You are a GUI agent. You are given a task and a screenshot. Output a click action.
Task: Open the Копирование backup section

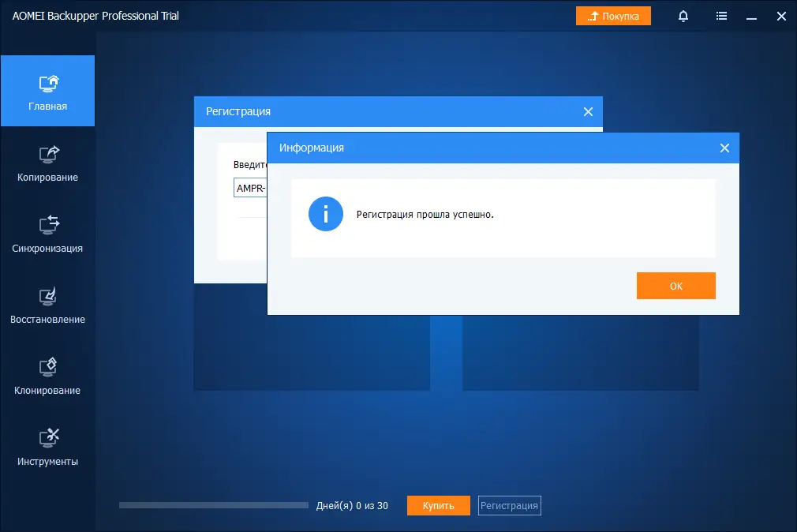tap(48, 163)
